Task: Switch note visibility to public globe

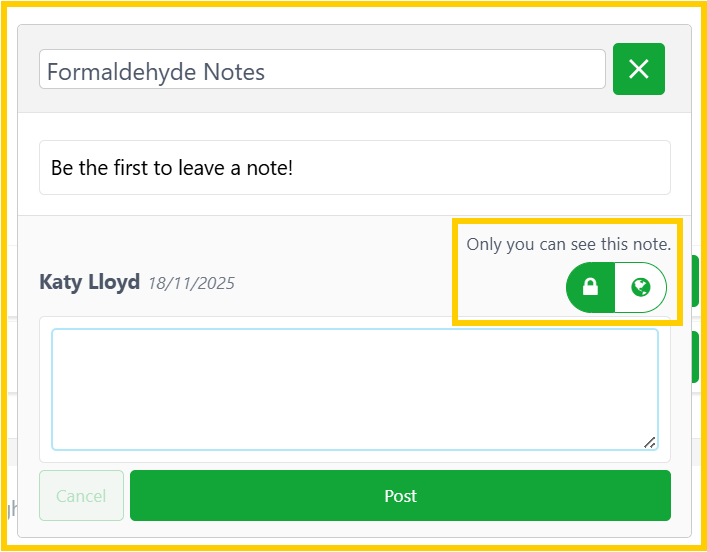Action: tap(641, 288)
